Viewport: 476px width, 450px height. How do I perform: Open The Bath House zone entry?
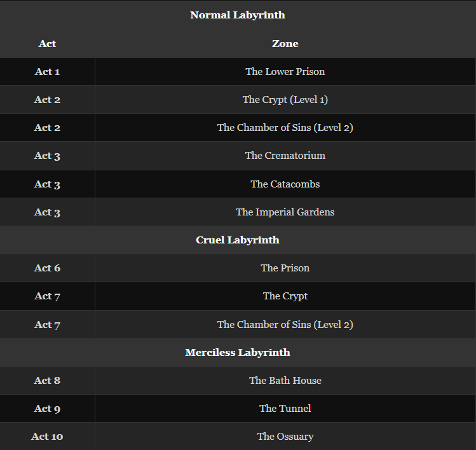pos(285,380)
